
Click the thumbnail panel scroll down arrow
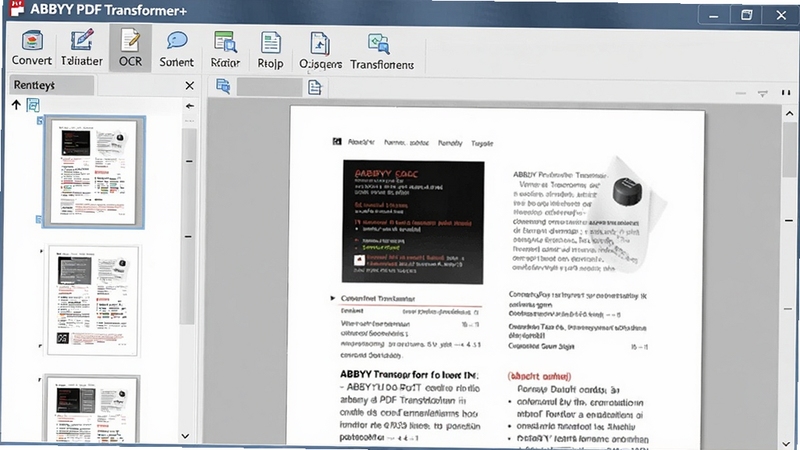coord(185,436)
